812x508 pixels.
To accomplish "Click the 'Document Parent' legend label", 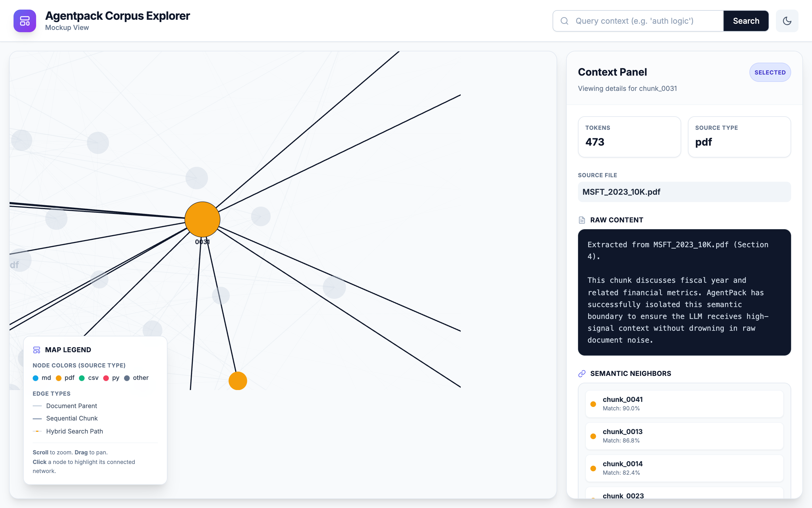I will coord(71,406).
